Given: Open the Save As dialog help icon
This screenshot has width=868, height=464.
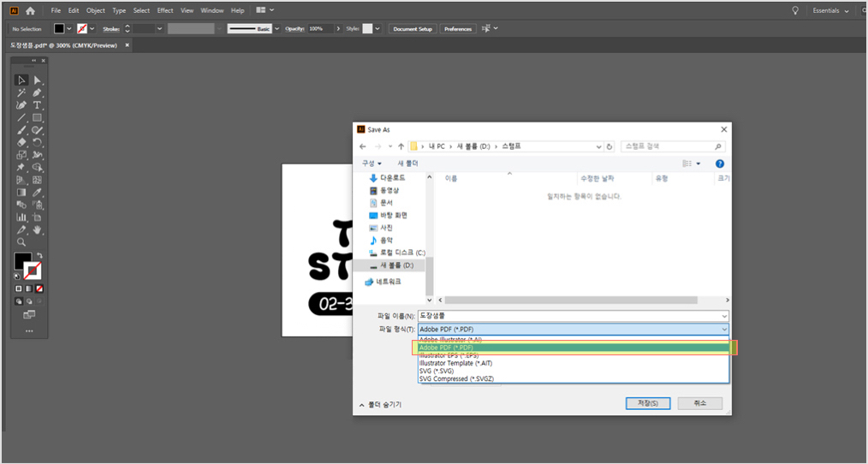Looking at the screenshot, I should coord(720,164).
